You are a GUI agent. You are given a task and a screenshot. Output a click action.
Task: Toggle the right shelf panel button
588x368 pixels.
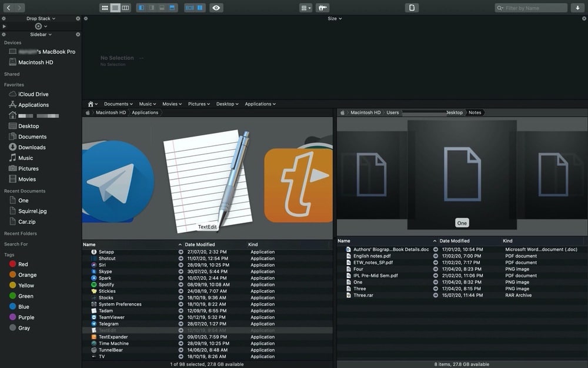point(152,8)
